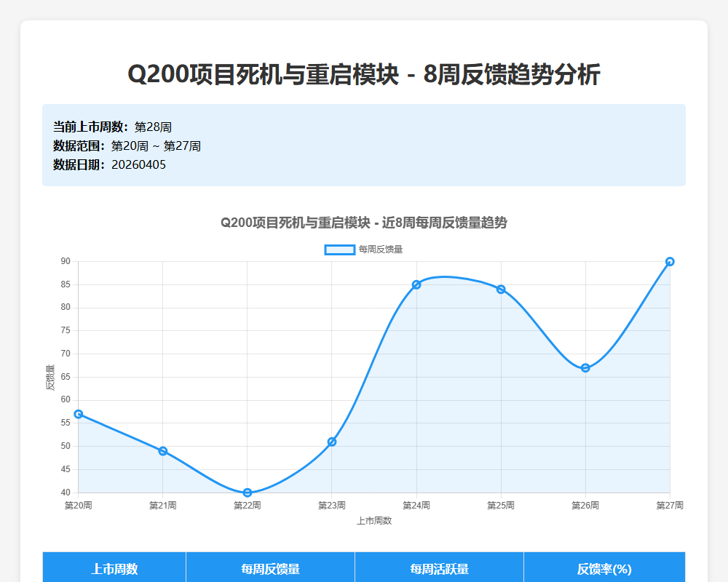This screenshot has height=582, width=728.
Task: Select the 第27周 data point at 90
Action: point(670,262)
